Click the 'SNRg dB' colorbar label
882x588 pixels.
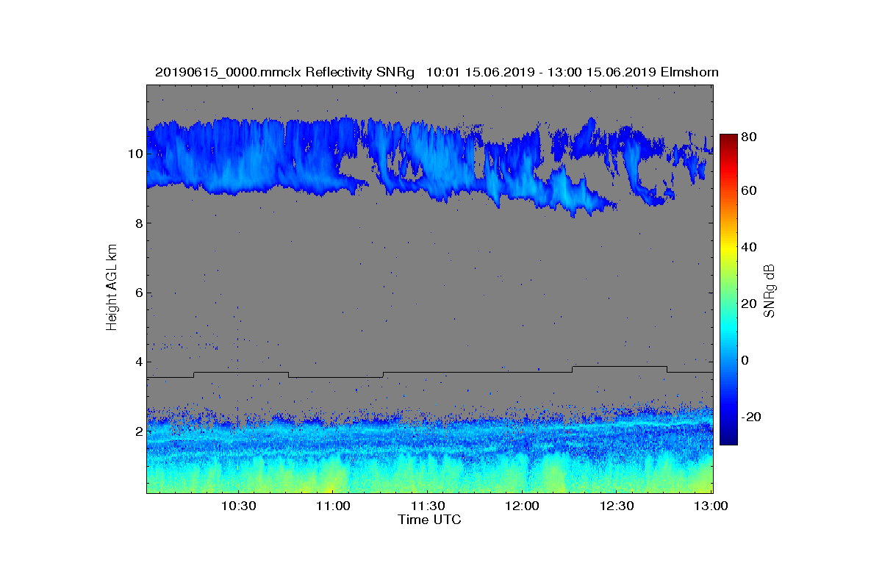[x=770, y=290]
